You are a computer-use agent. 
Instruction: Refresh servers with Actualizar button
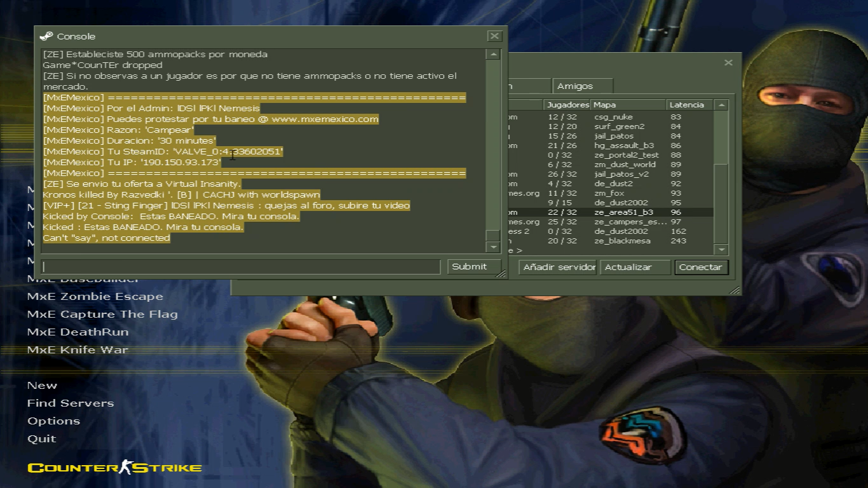(x=635, y=268)
